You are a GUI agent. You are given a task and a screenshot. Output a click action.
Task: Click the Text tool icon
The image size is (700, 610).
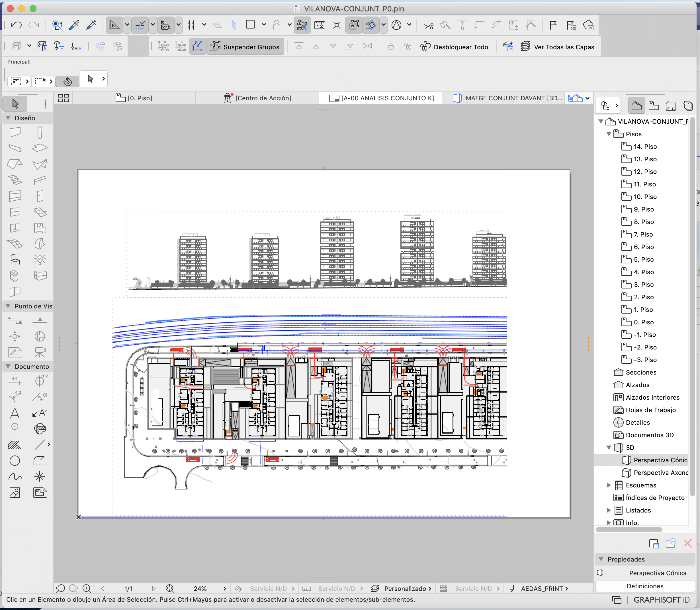15,413
